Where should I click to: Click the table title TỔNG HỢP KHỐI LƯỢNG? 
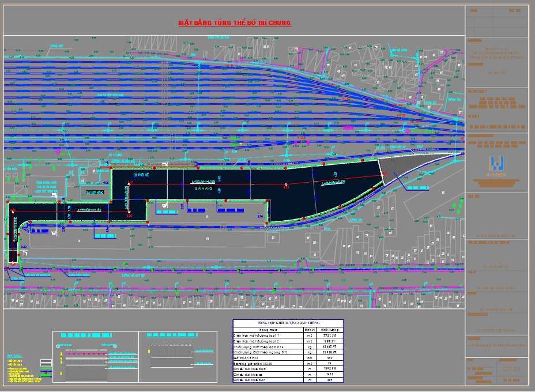[x=287, y=323]
